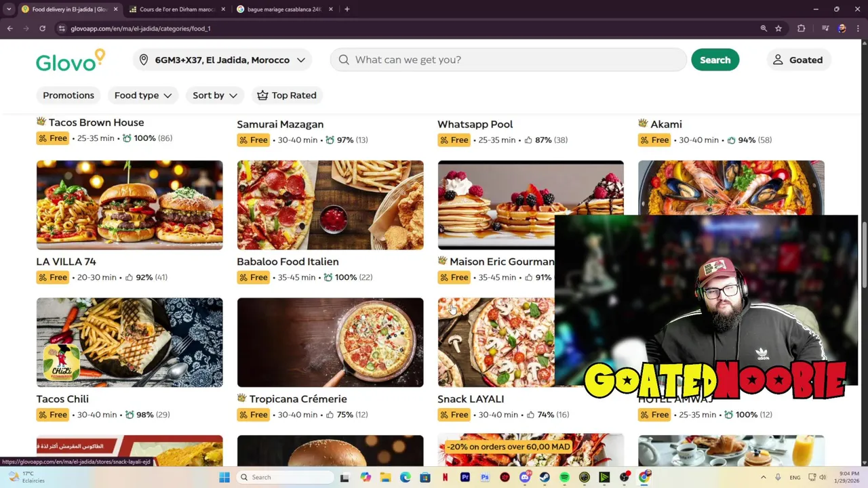The height and width of the screenshot is (488, 868).
Task: Reload the current page
Action: click(42, 28)
